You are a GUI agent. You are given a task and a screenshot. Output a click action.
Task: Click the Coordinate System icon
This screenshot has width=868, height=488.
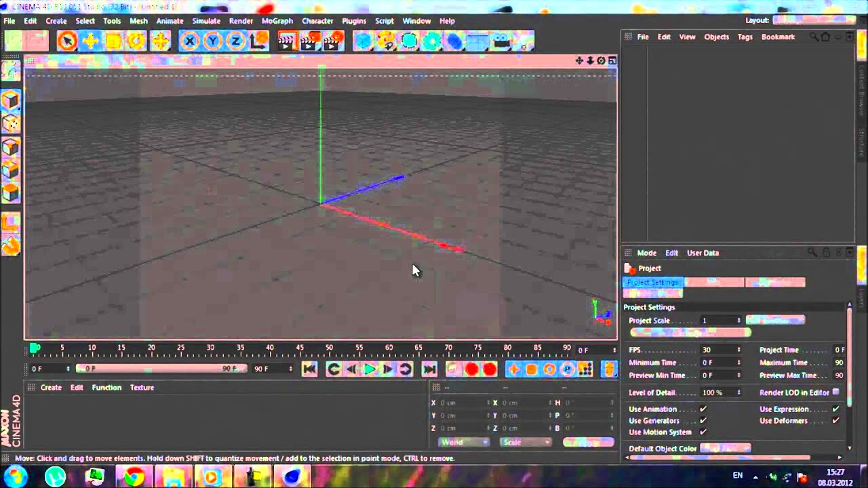point(259,41)
